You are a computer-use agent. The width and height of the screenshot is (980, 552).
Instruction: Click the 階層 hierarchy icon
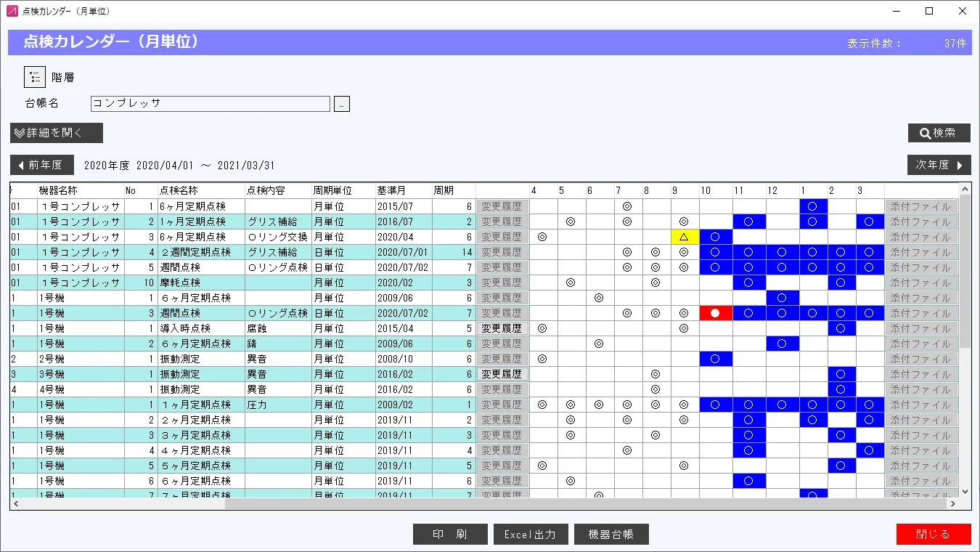[x=34, y=76]
